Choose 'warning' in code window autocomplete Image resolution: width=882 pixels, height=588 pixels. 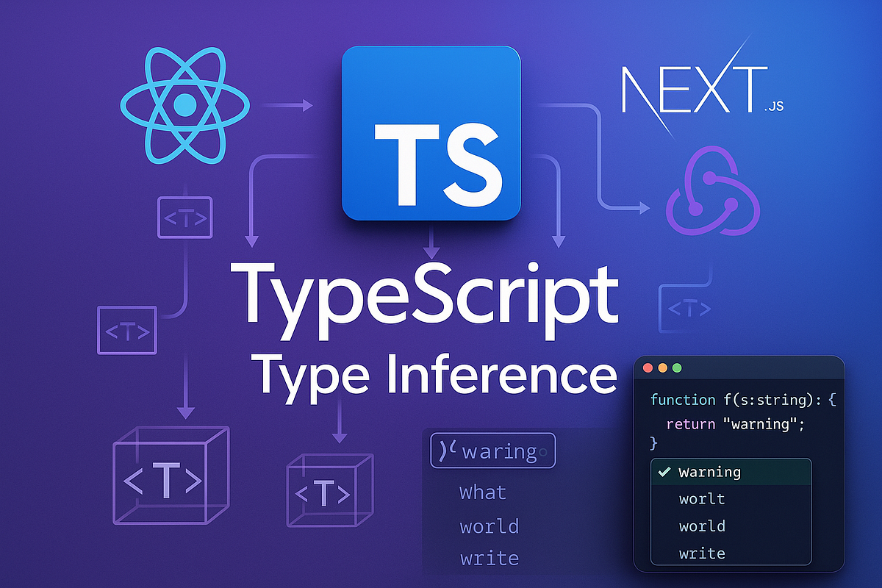[731, 472]
